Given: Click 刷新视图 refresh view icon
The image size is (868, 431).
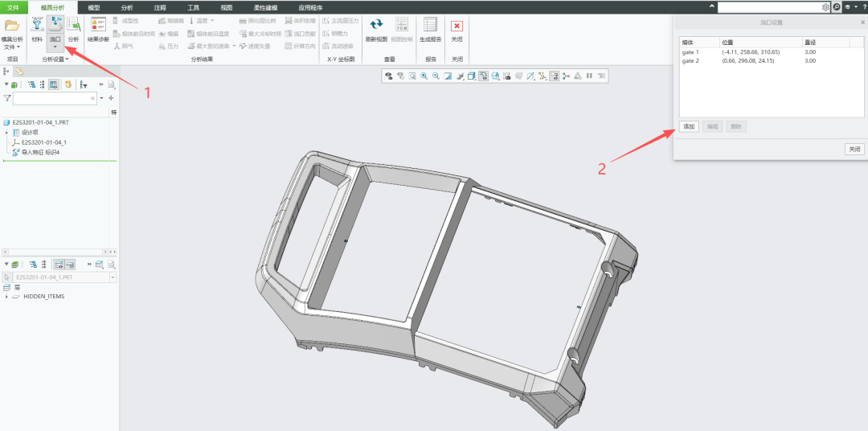Looking at the screenshot, I should click(376, 25).
